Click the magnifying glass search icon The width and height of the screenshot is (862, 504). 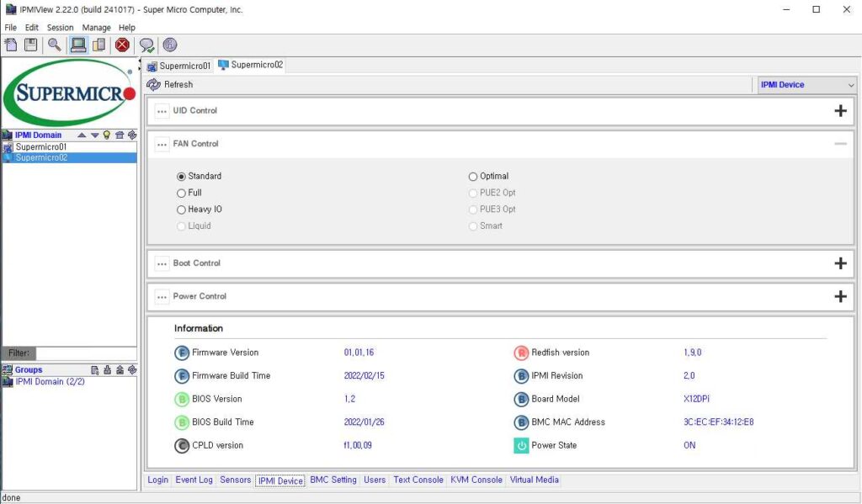[x=55, y=45]
